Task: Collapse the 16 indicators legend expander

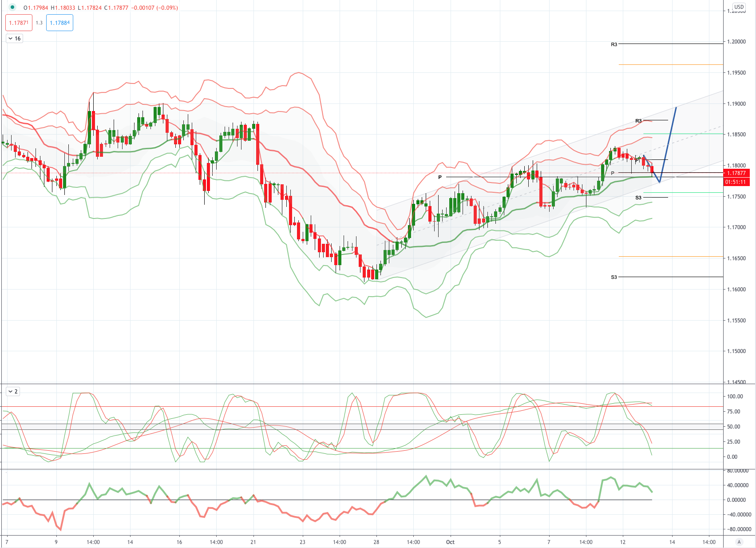Action: pyautogui.click(x=14, y=39)
